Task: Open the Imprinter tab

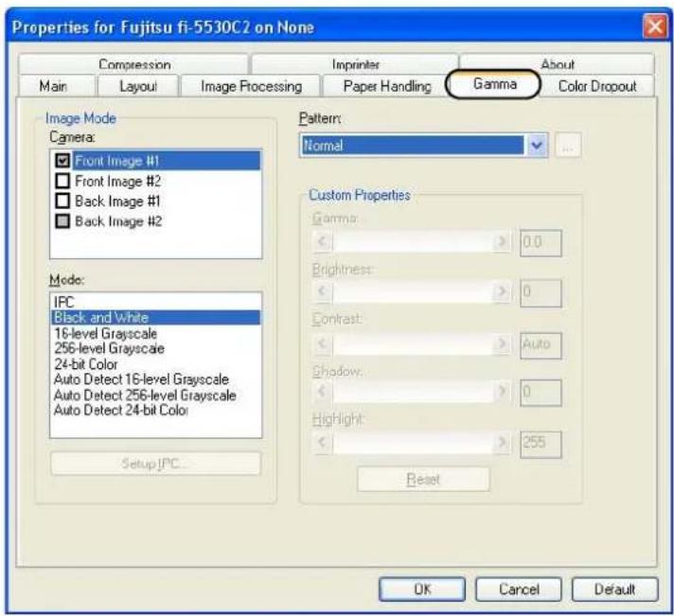Action: (x=355, y=64)
